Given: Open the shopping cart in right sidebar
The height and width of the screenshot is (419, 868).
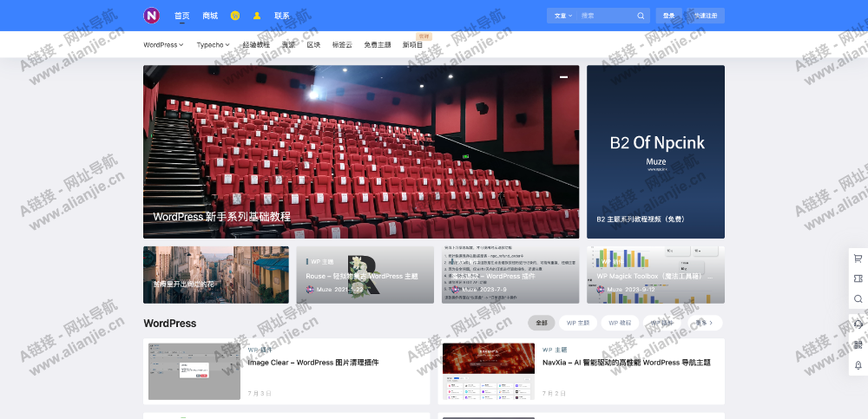Looking at the screenshot, I should point(858,258).
